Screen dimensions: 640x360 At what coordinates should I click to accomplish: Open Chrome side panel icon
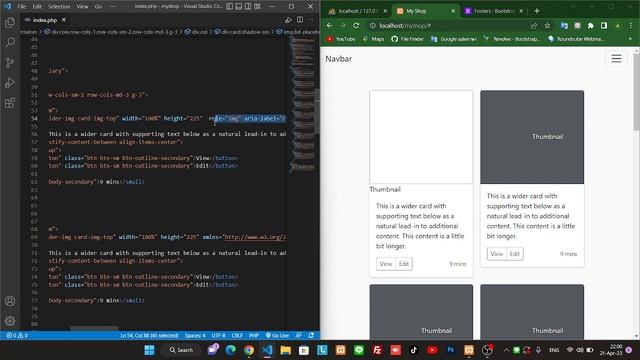(604, 26)
